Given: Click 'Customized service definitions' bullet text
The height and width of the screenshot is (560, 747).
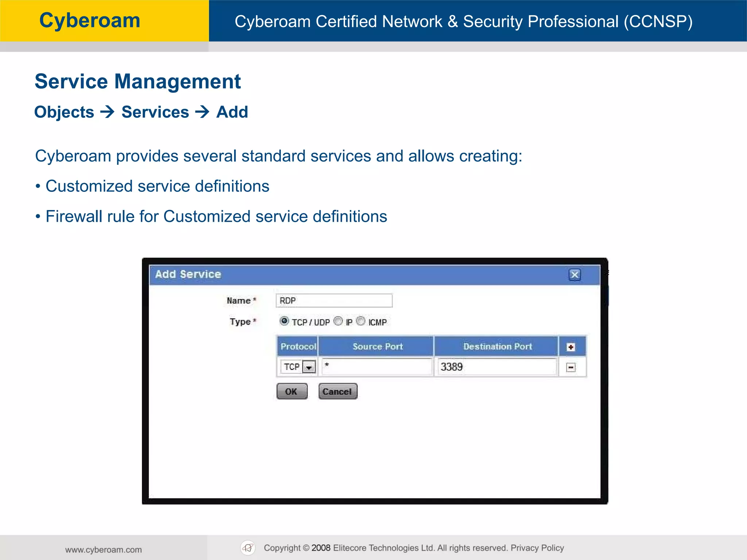Looking at the screenshot, I should 157,186.
